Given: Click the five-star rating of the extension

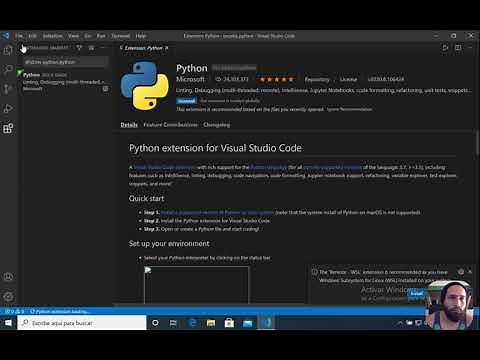Looking at the screenshot, I should click(x=276, y=79).
